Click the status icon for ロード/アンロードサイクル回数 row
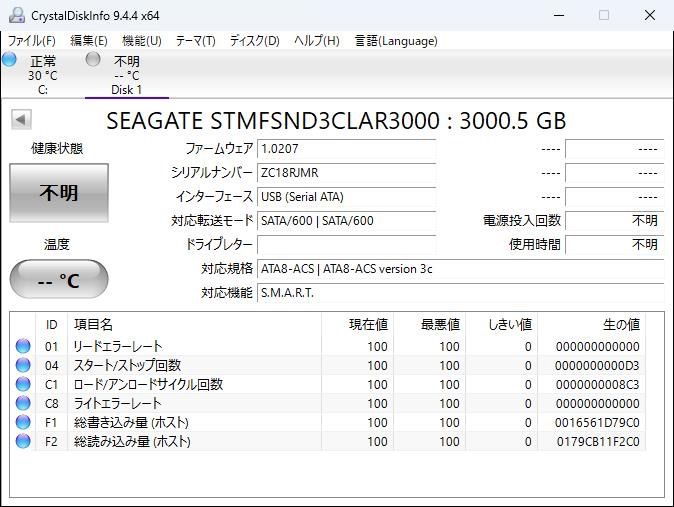Screen dimensions: 674x507 pyautogui.click(x=23, y=384)
